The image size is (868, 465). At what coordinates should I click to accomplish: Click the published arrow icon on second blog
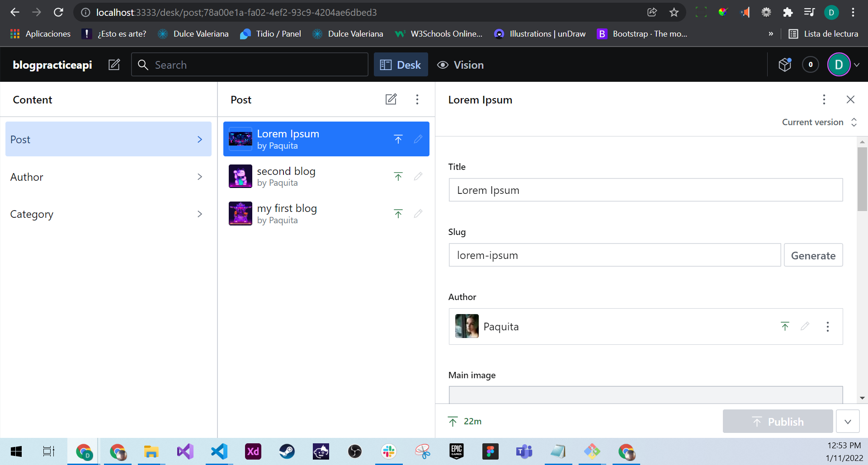coord(398,176)
